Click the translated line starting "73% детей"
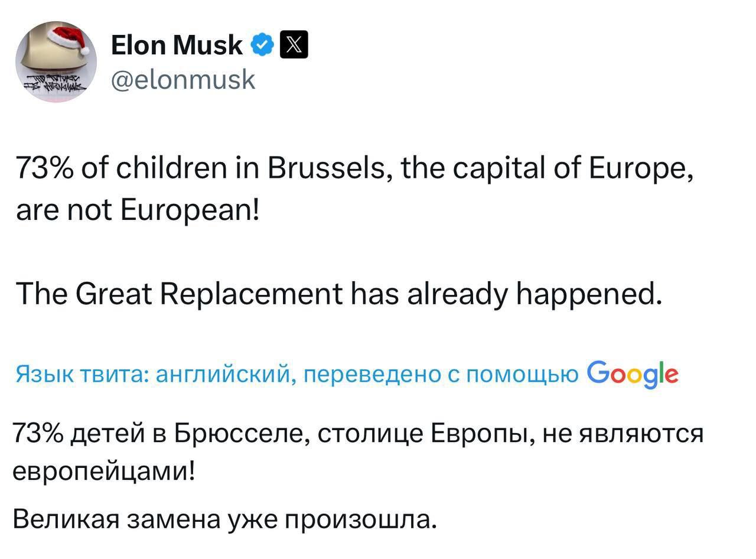Image resolution: width=756 pixels, height=559 pixels. pos(357,433)
